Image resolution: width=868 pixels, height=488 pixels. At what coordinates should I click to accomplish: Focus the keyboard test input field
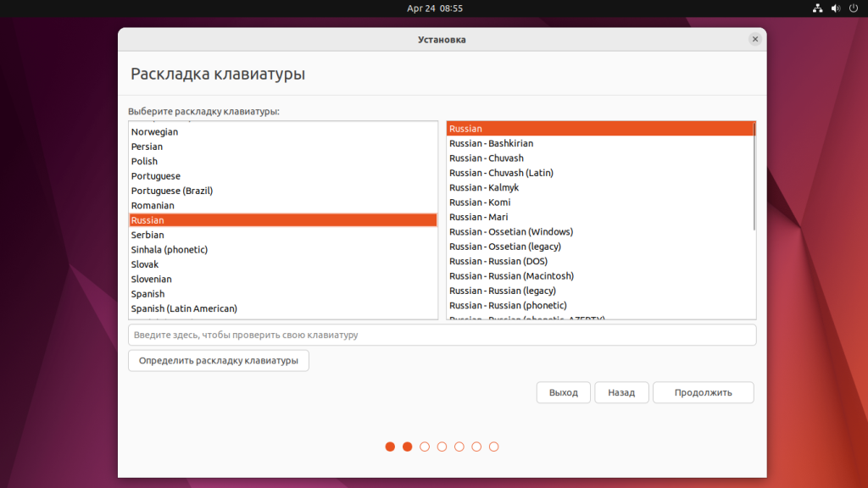(x=442, y=335)
